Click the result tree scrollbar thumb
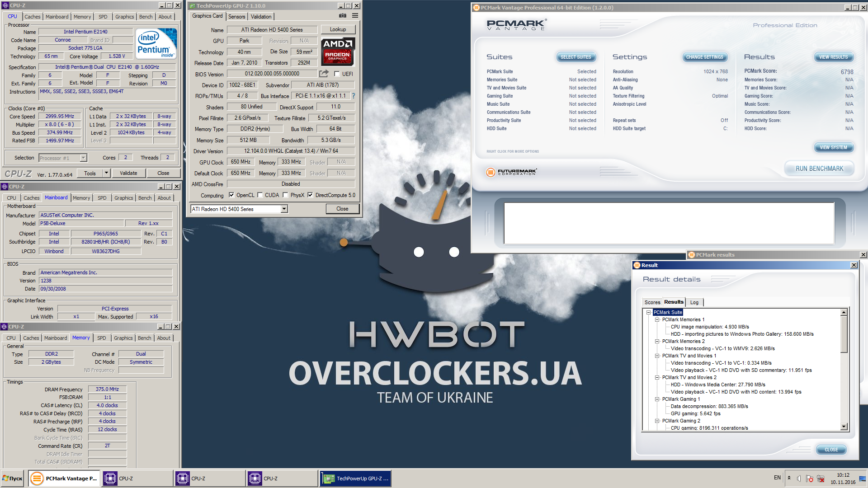Image resolution: width=868 pixels, height=488 pixels. [844, 334]
